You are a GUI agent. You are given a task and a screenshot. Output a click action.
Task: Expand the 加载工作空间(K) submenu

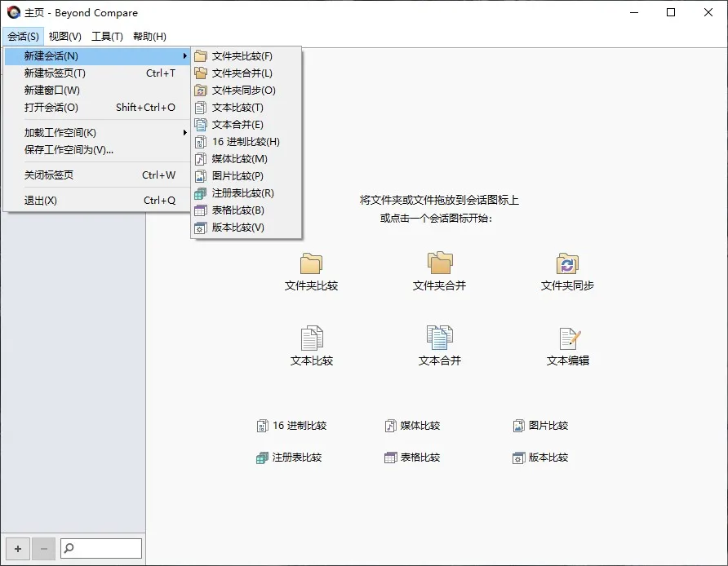coord(97,133)
